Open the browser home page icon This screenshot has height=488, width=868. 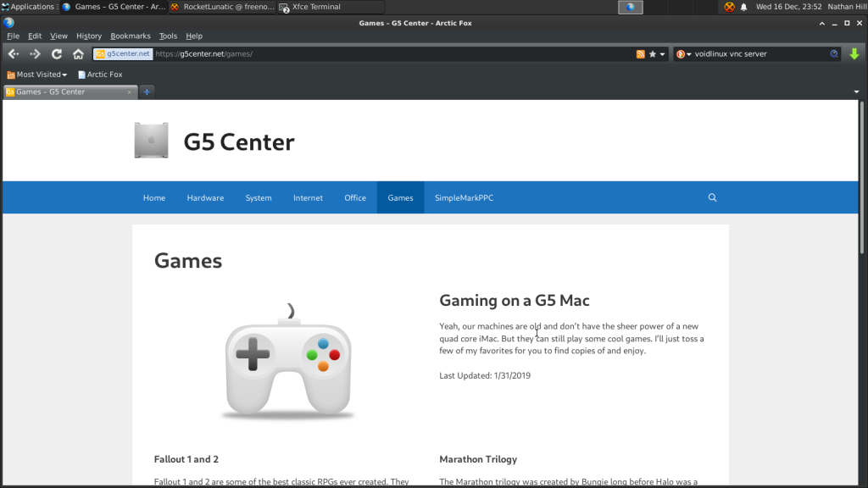[x=78, y=53]
